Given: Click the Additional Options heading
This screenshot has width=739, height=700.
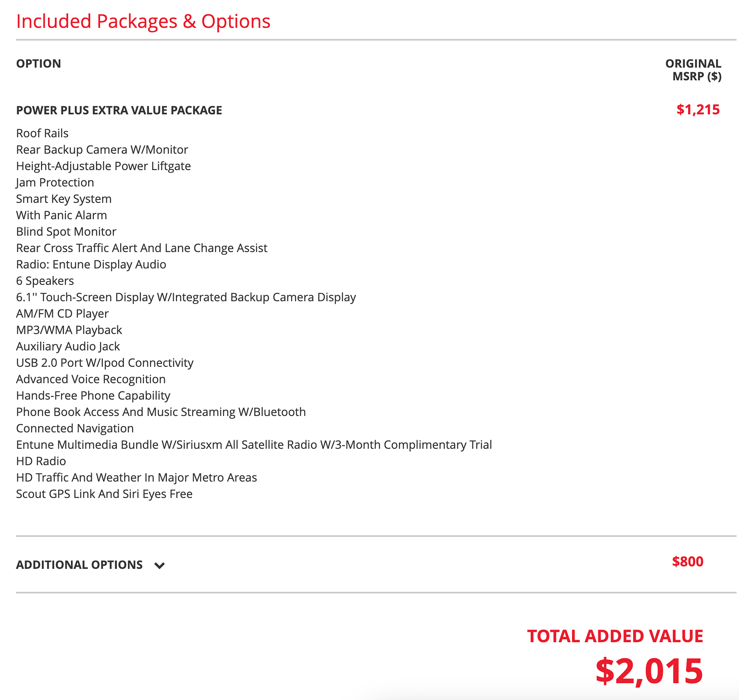Looking at the screenshot, I should [x=79, y=565].
